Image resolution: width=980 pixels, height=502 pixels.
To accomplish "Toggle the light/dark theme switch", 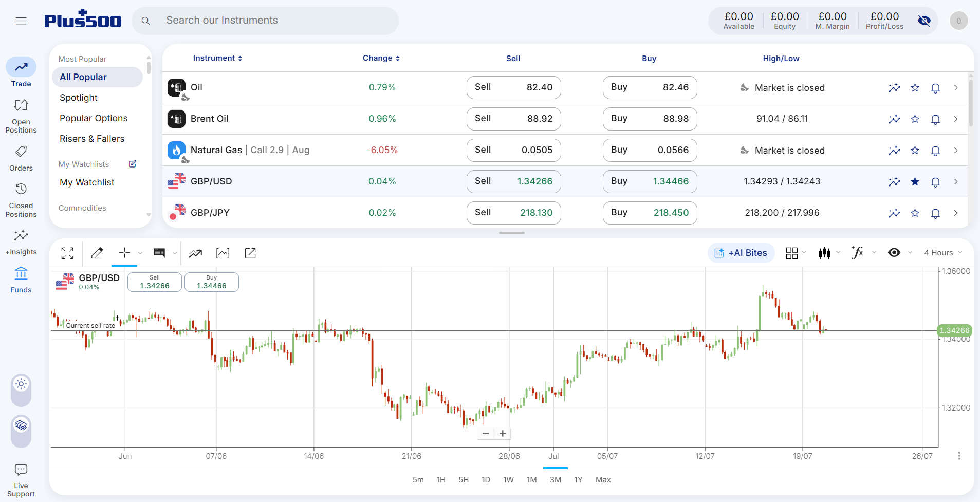I will coord(21,389).
